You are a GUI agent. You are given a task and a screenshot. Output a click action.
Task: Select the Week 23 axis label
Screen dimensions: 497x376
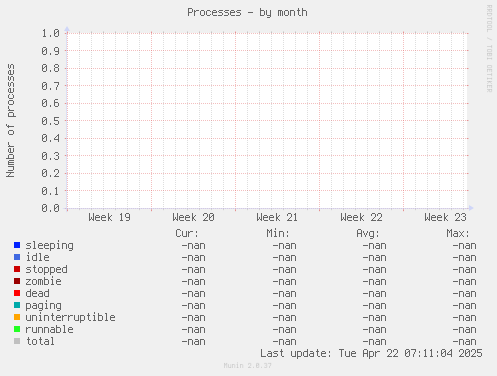[x=445, y=218]
